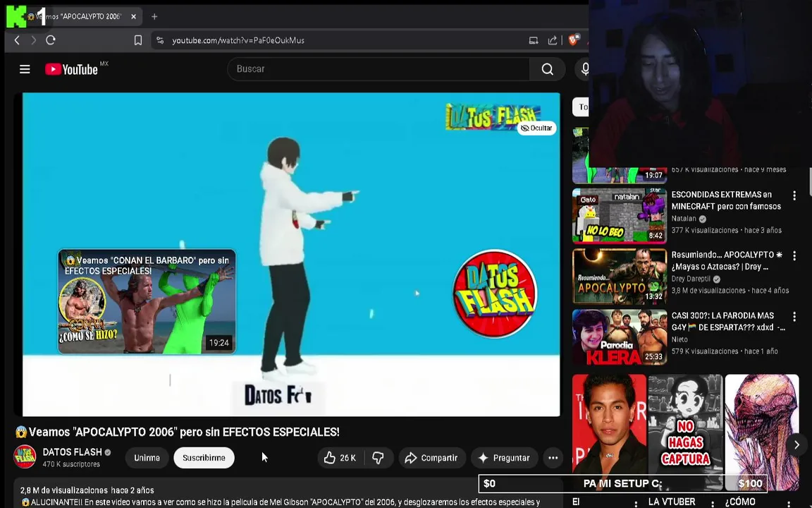
Task: Click the search magnifier button
Action: 548,69
